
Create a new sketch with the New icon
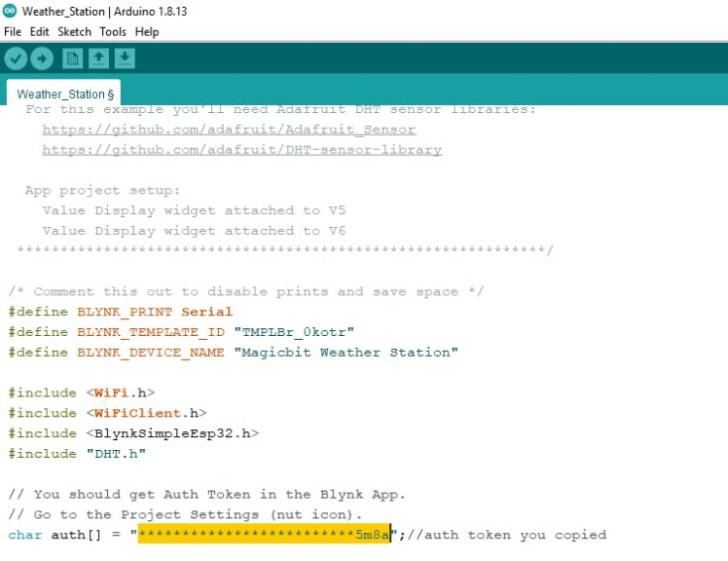[x=72, y=58]
